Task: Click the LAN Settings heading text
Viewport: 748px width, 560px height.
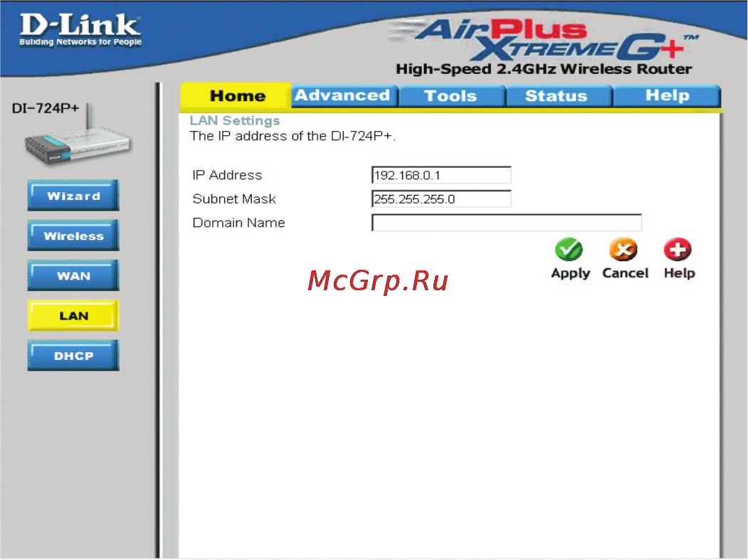Action: [235, 121]
